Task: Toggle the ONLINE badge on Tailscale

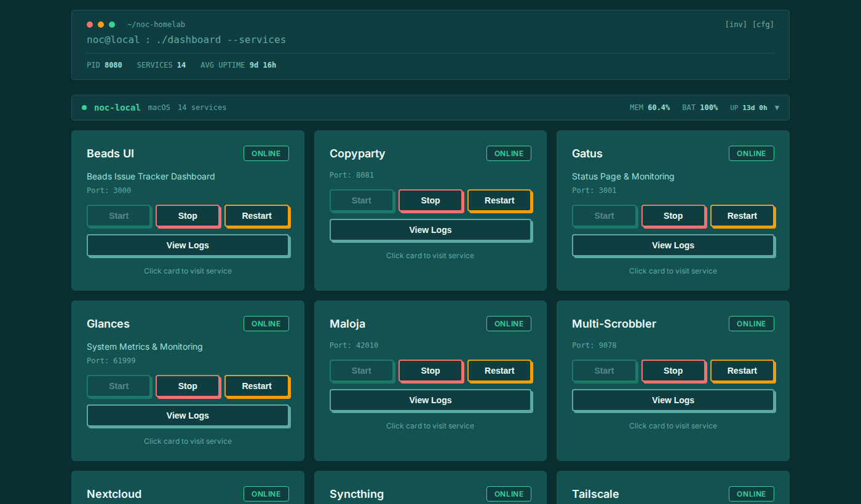Action: 751,494
